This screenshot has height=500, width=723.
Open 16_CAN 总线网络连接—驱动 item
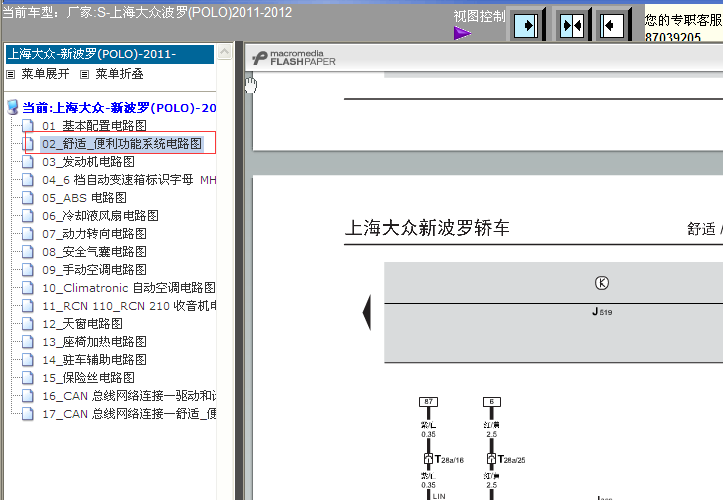click(129, 395)
